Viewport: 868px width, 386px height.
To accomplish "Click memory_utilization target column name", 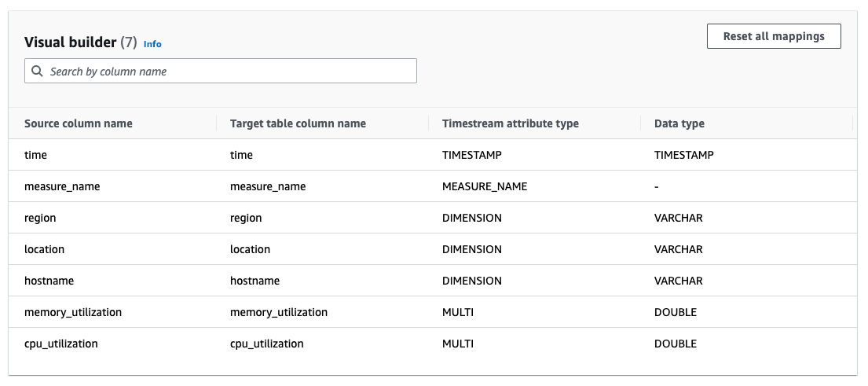I will (279, 312).
